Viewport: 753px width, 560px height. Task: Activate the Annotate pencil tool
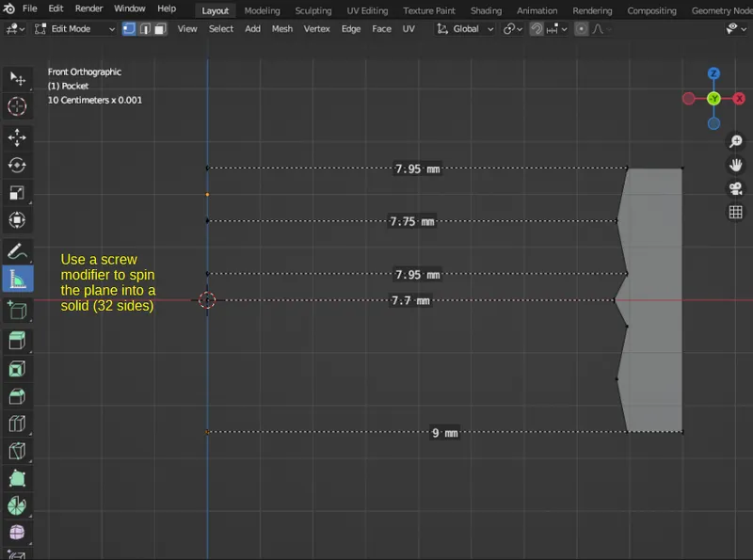17,250
